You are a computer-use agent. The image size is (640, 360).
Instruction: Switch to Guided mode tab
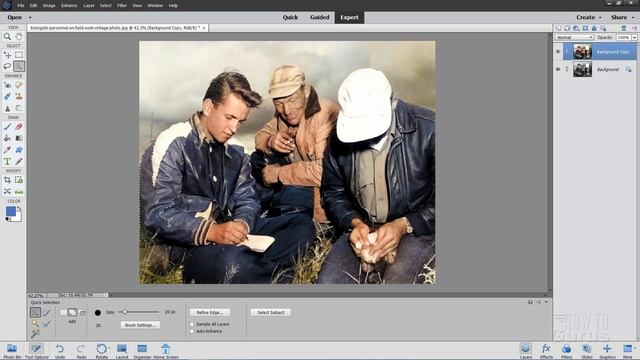(x=320, y=18)
